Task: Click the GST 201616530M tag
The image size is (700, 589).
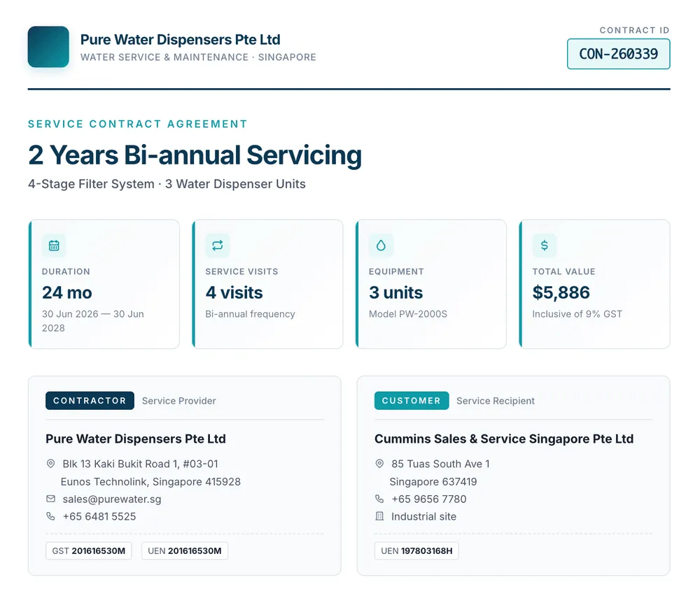Action: pyautogui.click(x=88, y=551)
